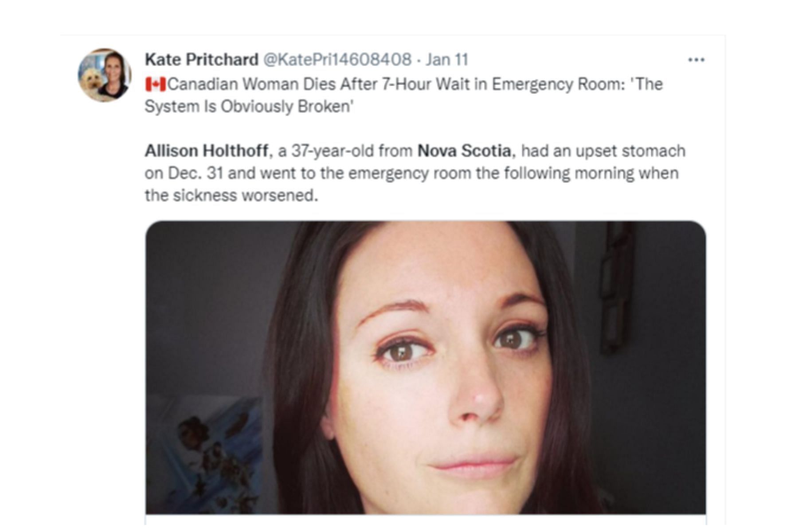The height and width of the screenshot is (532, 798).
Task: Click the '37-year-old from' text
Action: (352, 151)
